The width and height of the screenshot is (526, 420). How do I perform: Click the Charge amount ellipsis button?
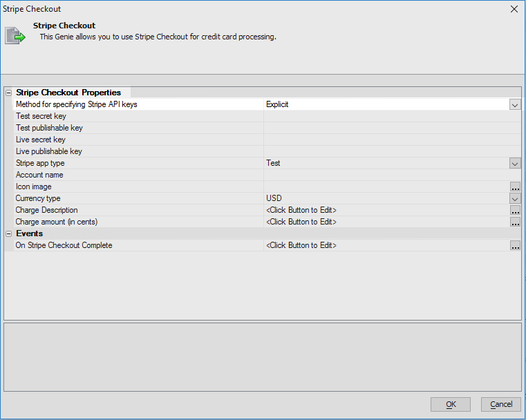515,222
